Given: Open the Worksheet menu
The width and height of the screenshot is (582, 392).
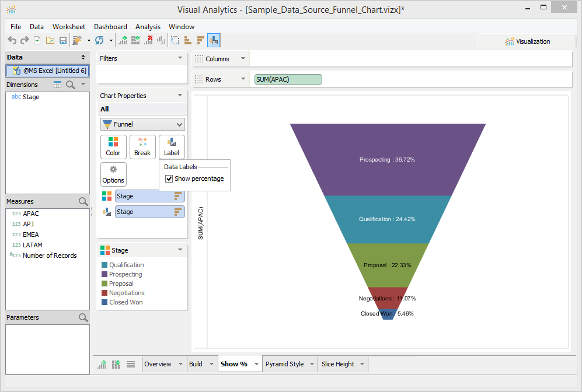Looking at the screenshot, I should [69, 27].
